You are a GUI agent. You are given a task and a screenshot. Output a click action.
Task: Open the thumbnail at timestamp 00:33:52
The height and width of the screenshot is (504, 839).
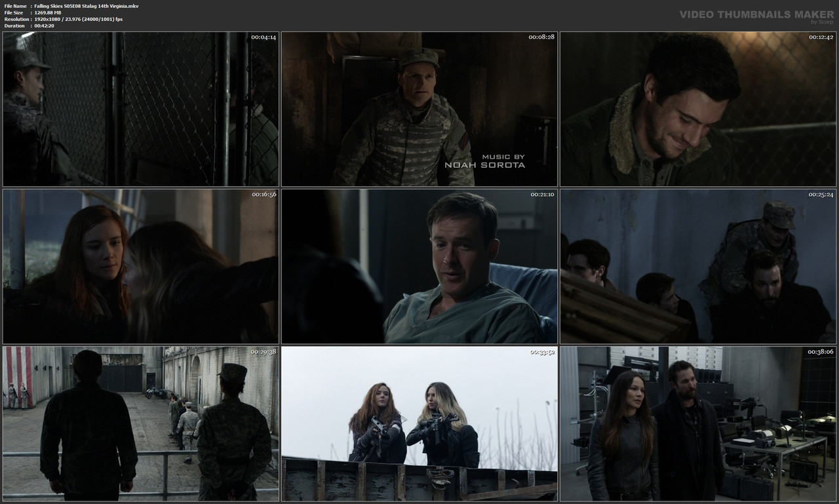tap(419, 423)
